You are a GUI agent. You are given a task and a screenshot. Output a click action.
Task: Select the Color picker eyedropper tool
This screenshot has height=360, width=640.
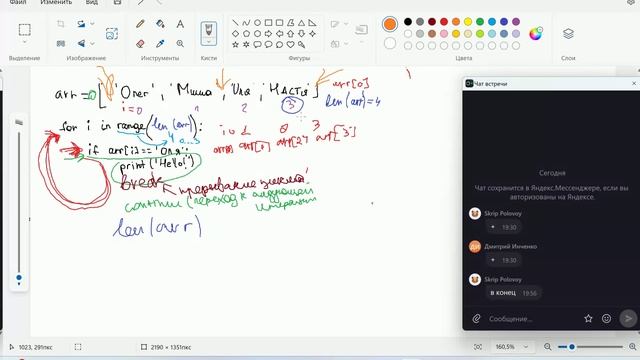pyautogui.click(x=160, y=43)
